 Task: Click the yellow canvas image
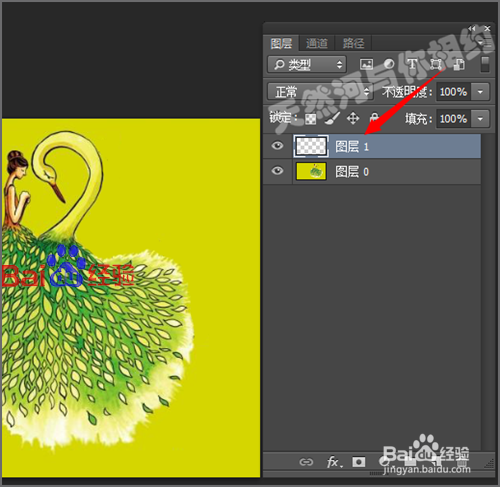pos(131,298)
